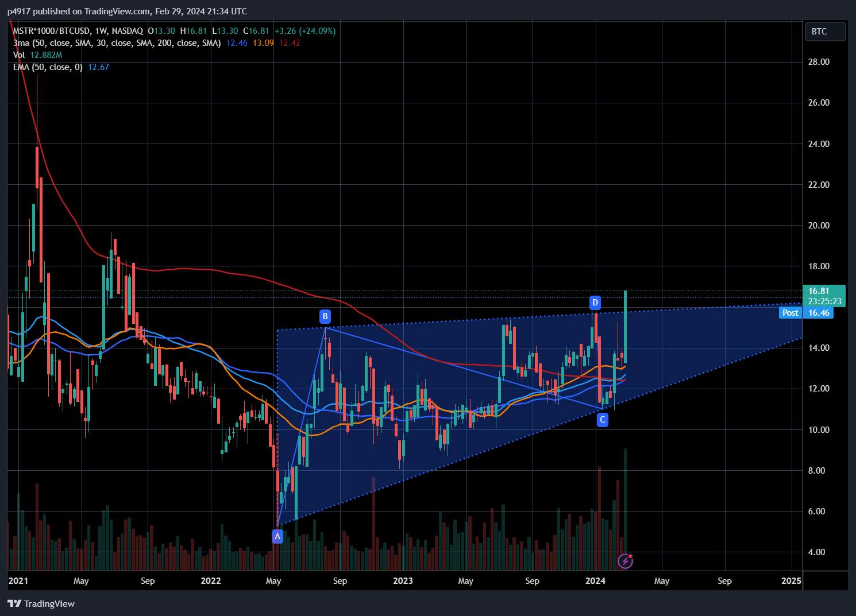Click the EMA (50, close, 0) legend

[x=48, y=67]
